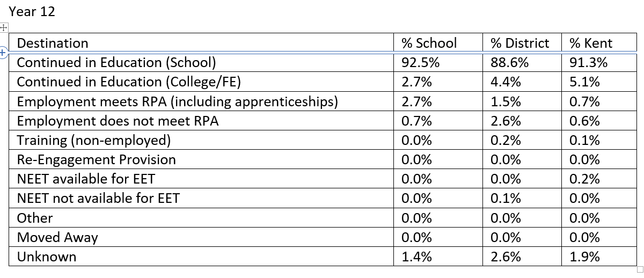Select the % Kent header cell
644x278 pixels.
[x=599, y=43]
